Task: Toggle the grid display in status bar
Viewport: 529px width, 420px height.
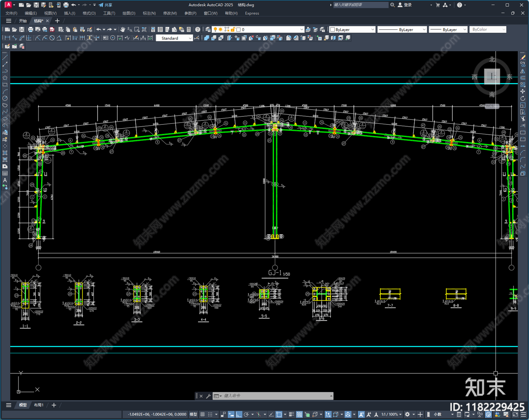Action: [x=203, y=414]
